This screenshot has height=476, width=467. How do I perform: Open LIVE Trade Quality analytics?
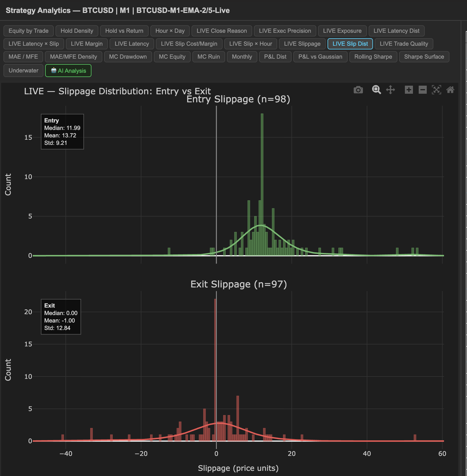coord(404,44)
